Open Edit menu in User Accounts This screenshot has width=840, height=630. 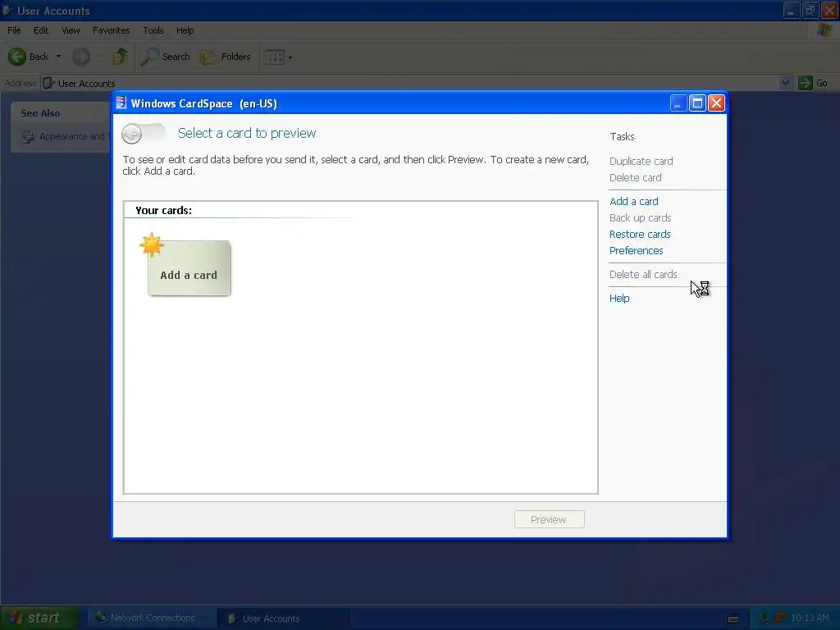click(x=41, y=30)
